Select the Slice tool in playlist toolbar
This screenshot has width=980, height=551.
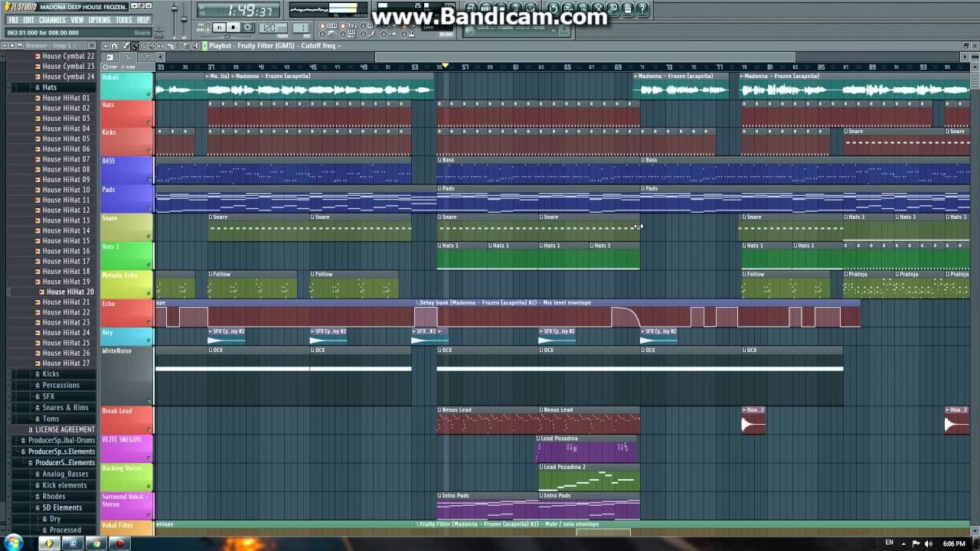coord(169,46)
